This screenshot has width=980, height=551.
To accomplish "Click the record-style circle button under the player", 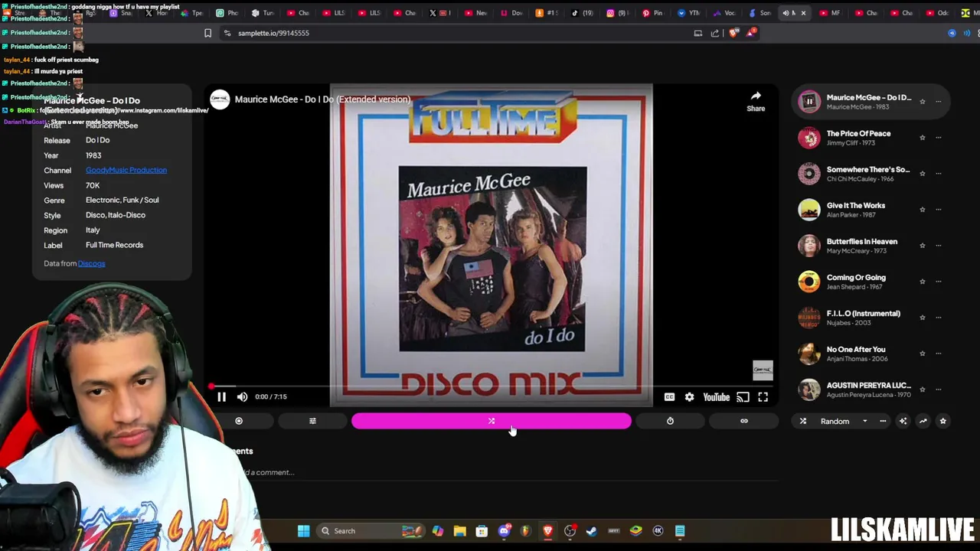I will click(x=239, y=421).
